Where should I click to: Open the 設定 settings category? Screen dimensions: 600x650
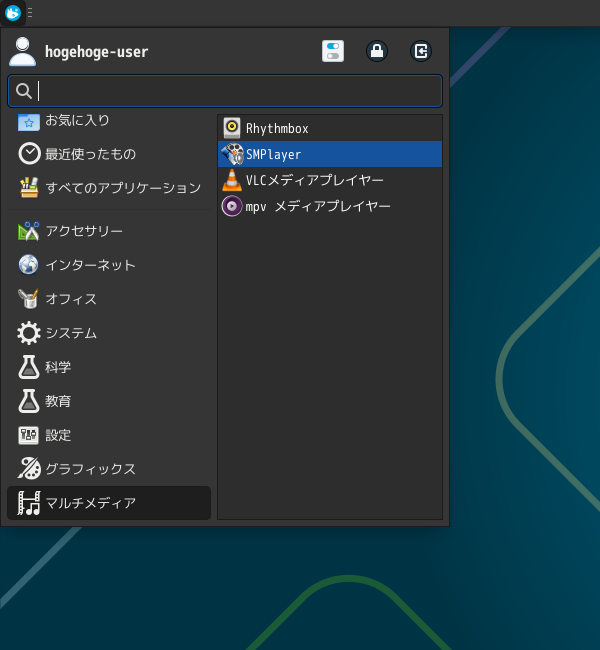point(109,435)
